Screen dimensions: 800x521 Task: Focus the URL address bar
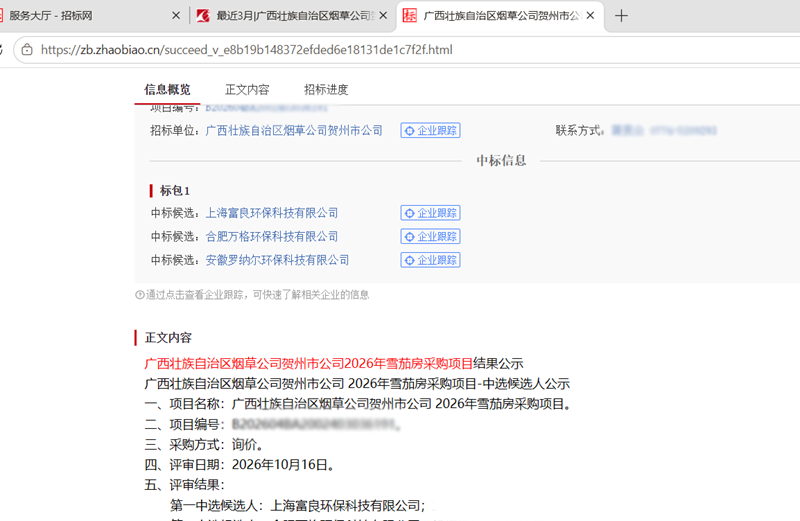[x=408, y=49]
